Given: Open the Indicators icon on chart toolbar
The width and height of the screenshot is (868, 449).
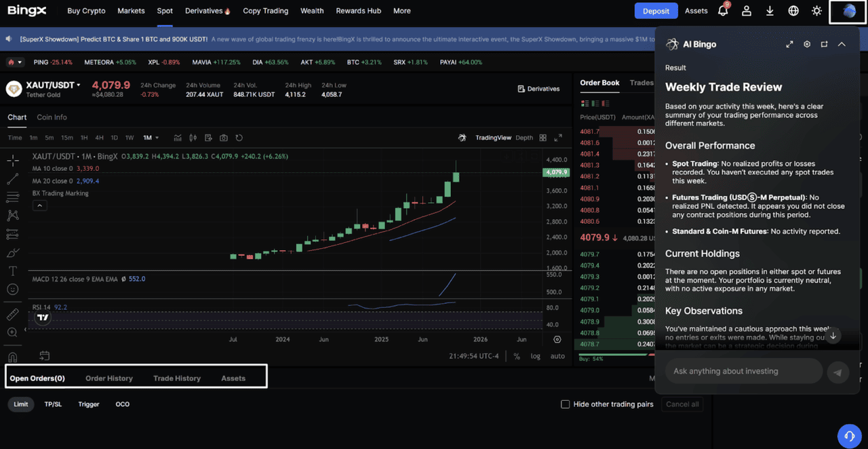Looking at the screenshot, I should [179, 138].
